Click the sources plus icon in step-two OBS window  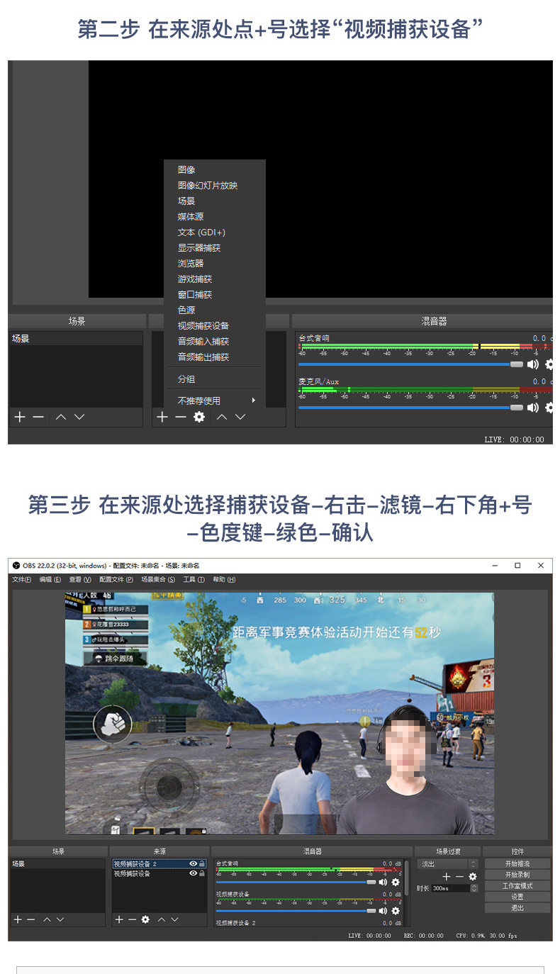point(162,417)
